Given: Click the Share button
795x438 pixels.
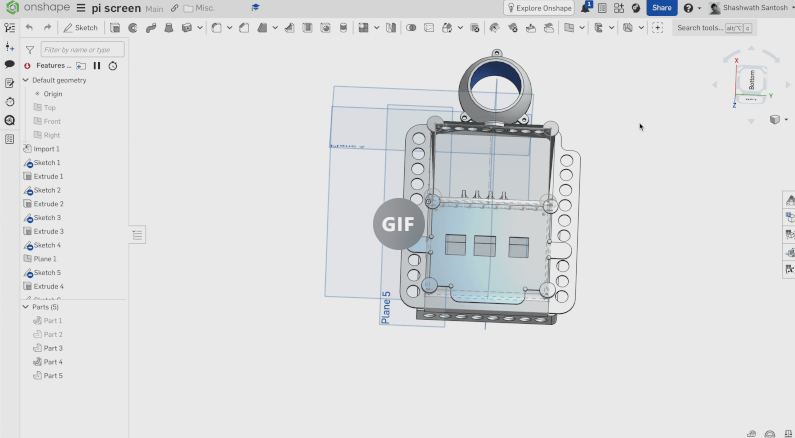Looking at the screenshot, I should [x=662, y=8].
